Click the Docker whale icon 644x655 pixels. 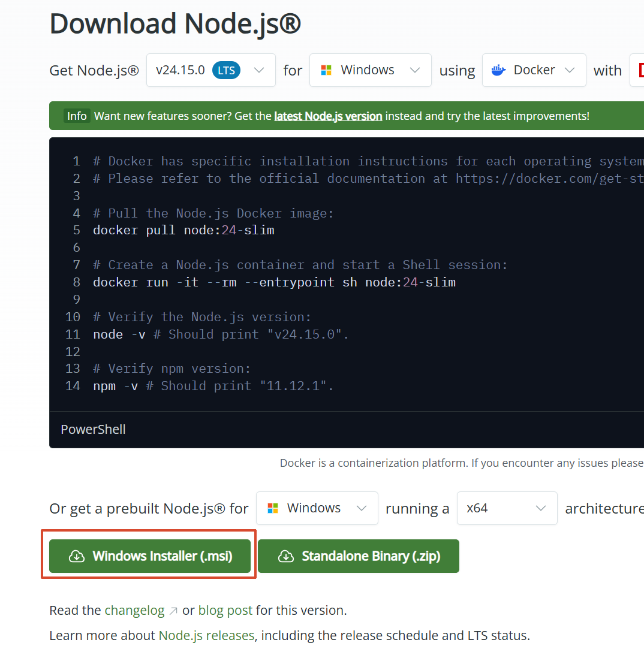[498, 70]
